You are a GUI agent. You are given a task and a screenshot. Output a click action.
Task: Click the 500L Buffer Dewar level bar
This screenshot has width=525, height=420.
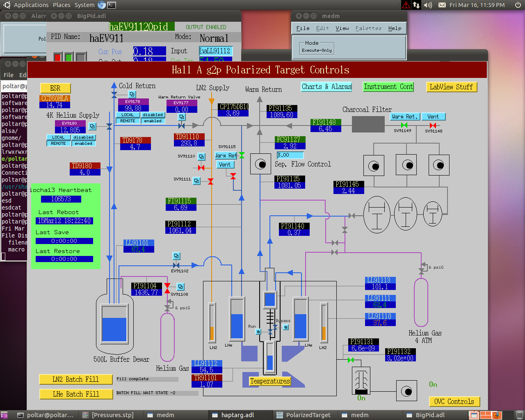(114, 324)
